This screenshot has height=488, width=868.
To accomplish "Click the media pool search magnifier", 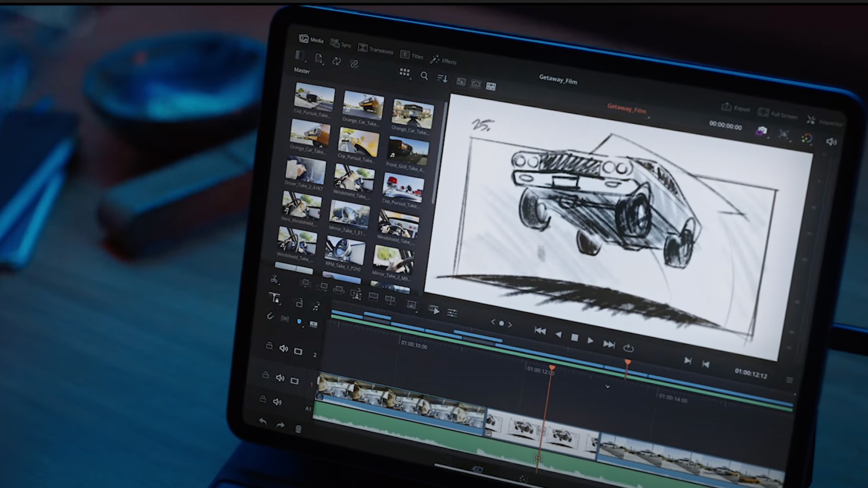I will tap(424, 76).
